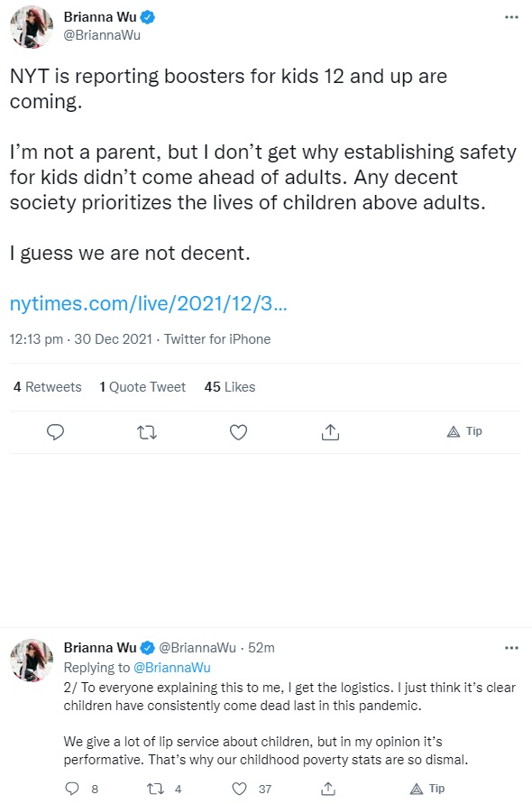Tip the author on the follow-up tweet

427,788
